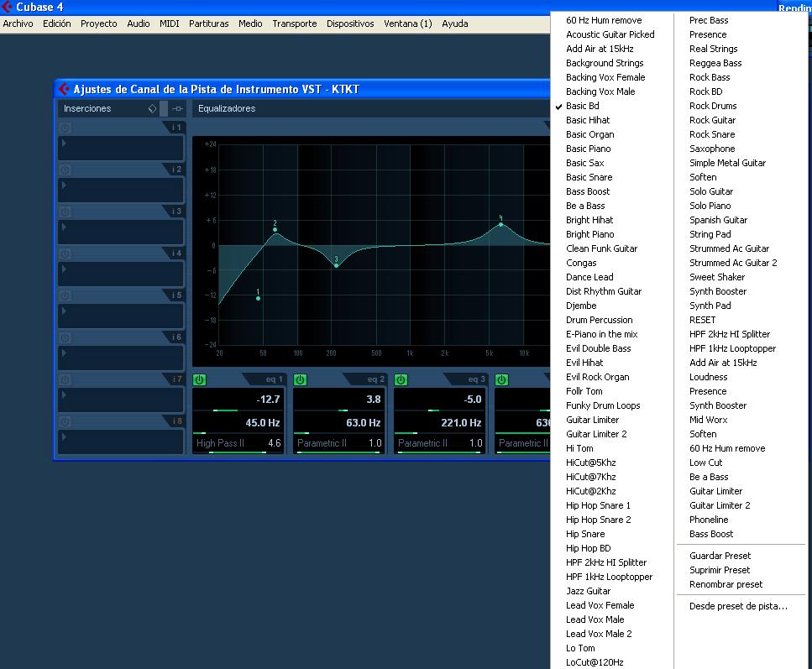Click the eq 1 Q value 4.6

click(x=275, y=443)
